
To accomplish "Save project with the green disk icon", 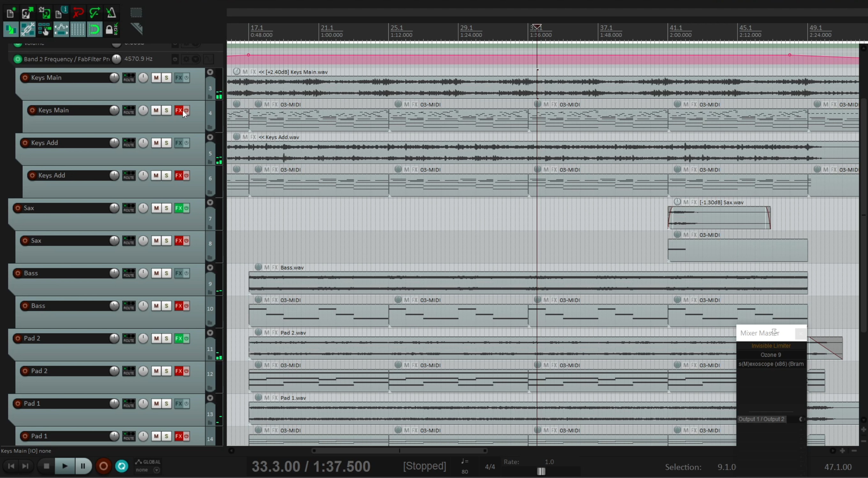I will (44, 13).
